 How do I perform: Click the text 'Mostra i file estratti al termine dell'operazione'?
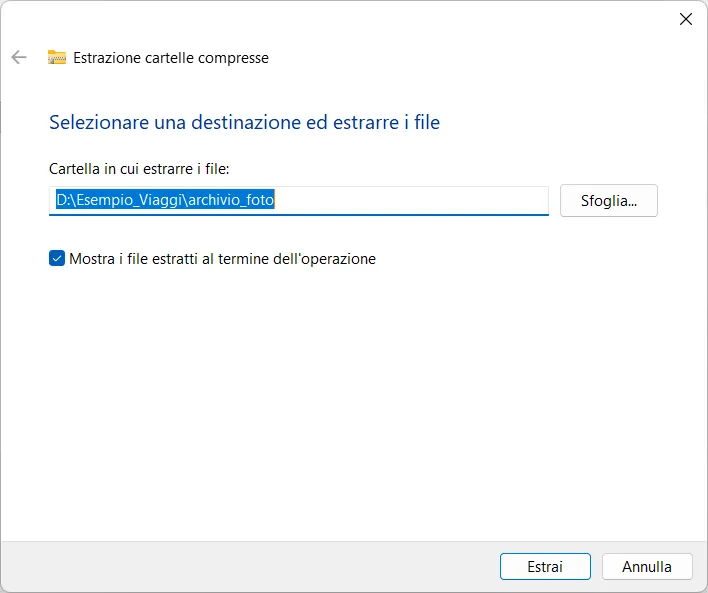tap(222, 259)
